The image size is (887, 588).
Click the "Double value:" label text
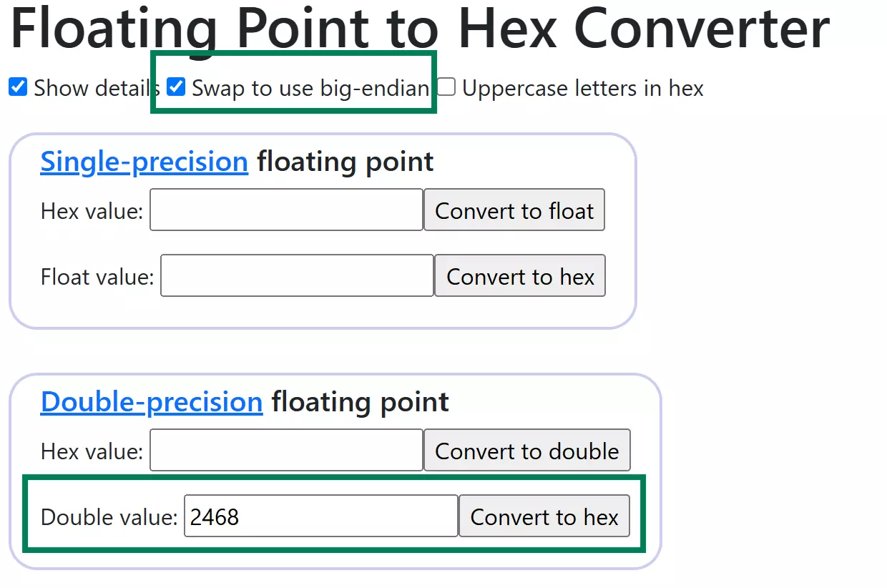click(109, 516)
